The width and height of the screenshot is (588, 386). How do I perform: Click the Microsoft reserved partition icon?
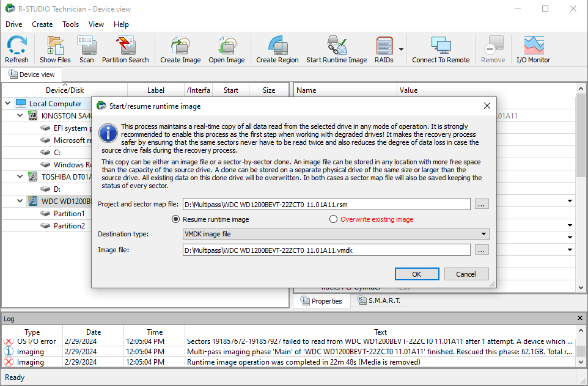click(45, 140)
